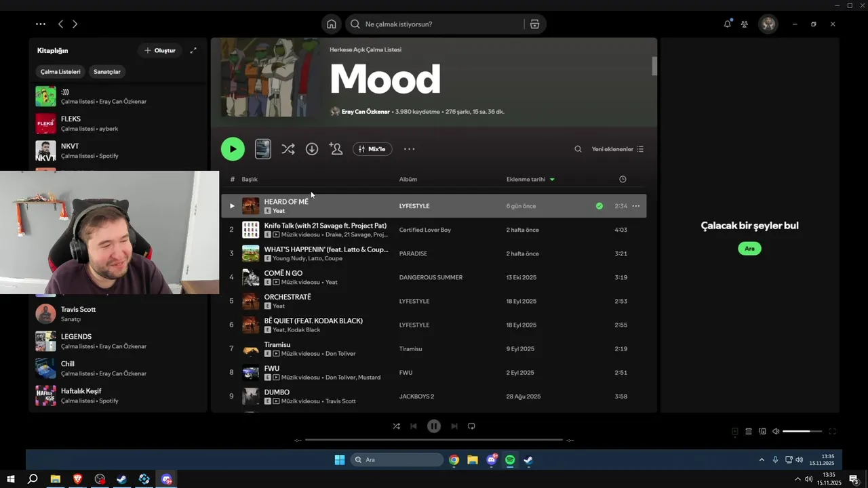Toggle shuffle in the player bar
The width and height of the screenshot is (868, 488).
396,426
